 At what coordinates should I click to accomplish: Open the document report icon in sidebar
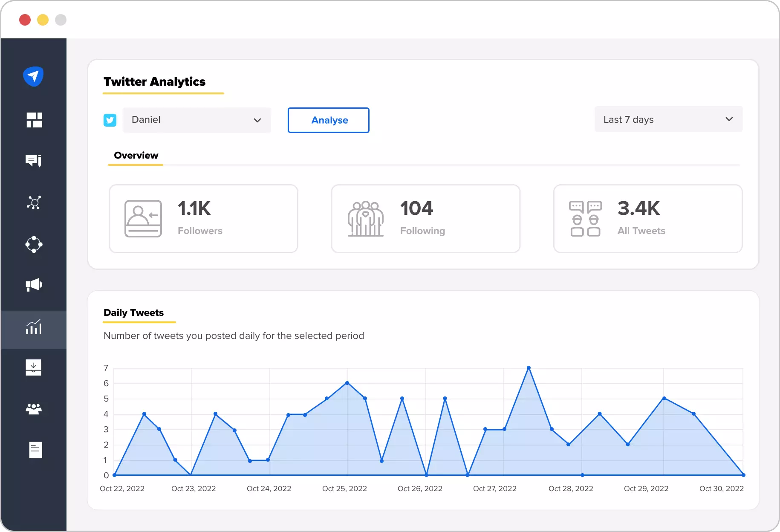coord(34,449)
